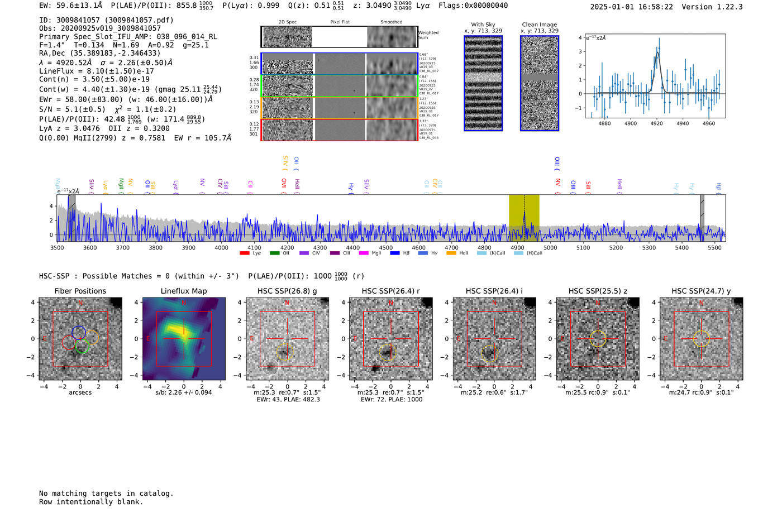Click the 'S/N = 5.1(±0.5)' value
782x532 pixels.
(72, 109)
